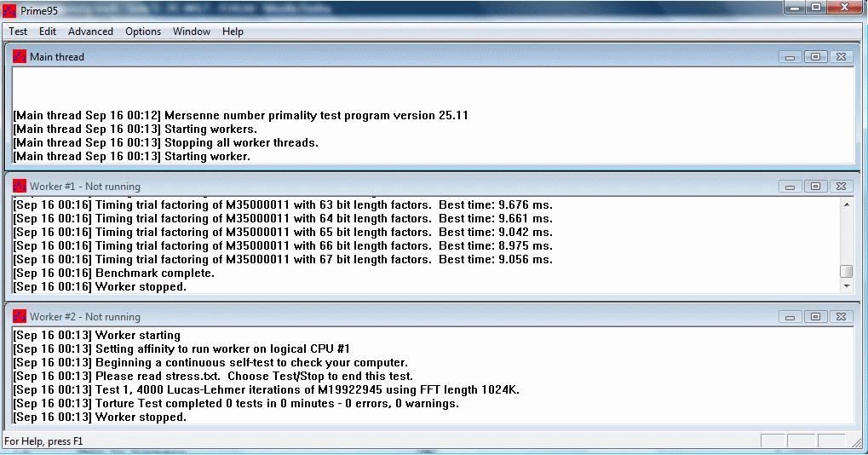Click the 'Please read stress.txt' line
Image resolution: width=868 pixels, height=455 pixels.
(x=213, y=376)
